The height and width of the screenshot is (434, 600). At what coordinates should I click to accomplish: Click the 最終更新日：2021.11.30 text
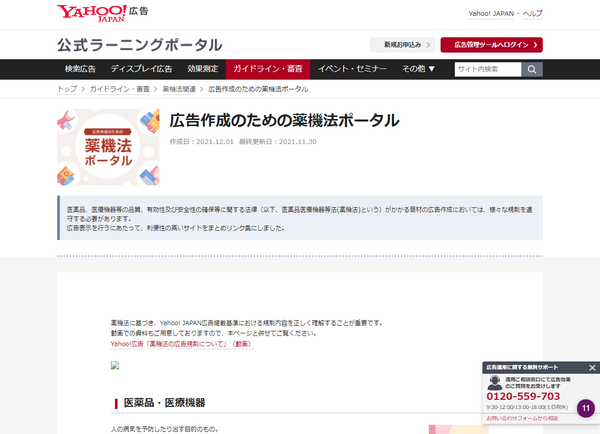(277, 142)
